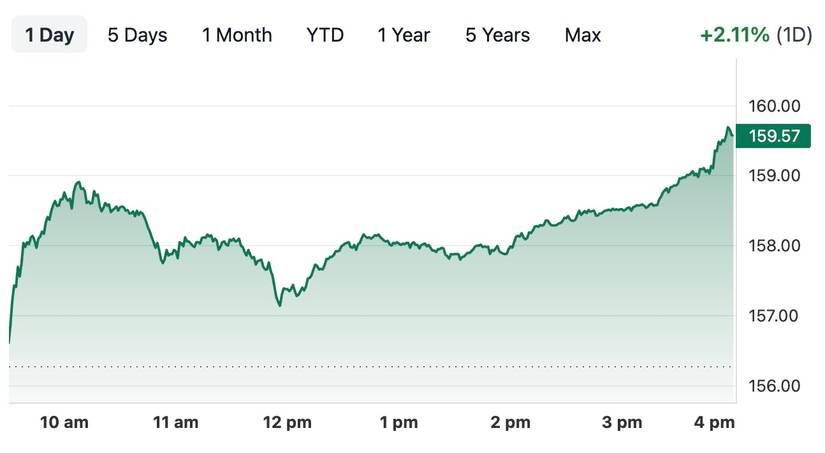The image size is (825, 453).
Task: Click the 159.57 current price badge
Action: 774,137
